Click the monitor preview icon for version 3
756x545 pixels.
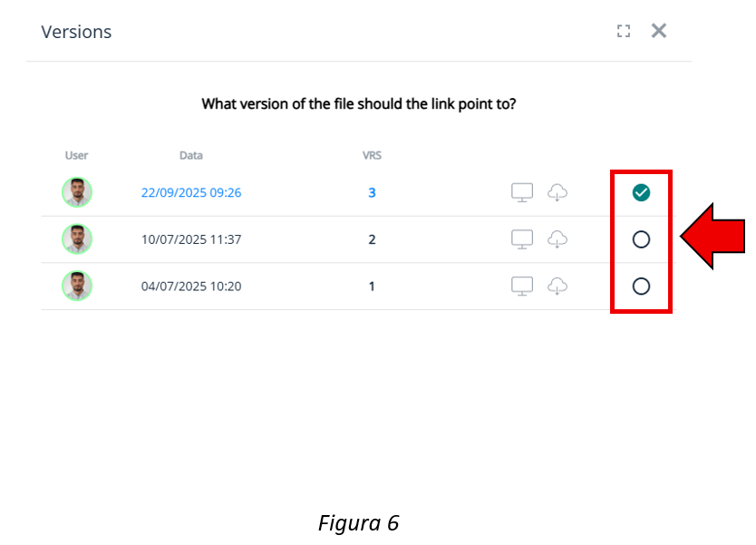click(522, 192)
